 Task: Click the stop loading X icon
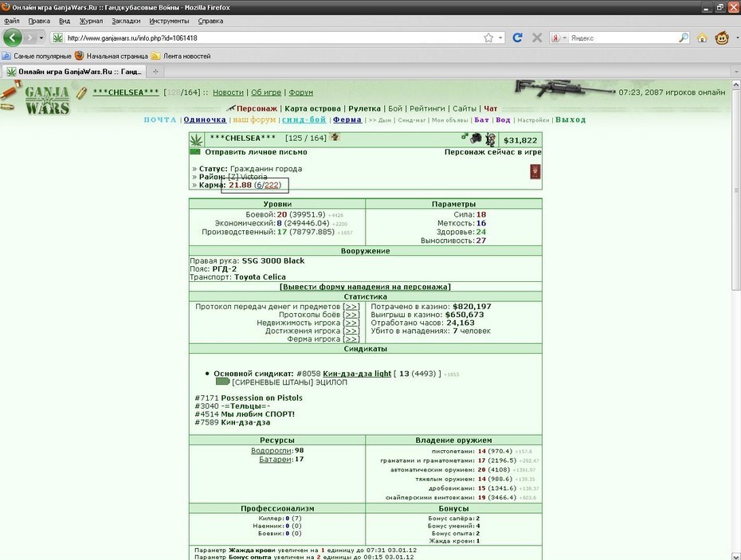(537, 37)
